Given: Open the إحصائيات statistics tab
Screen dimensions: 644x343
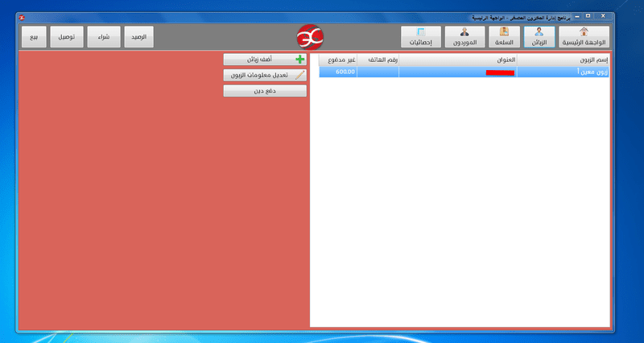Looking at the screenshot, I should coord(421,37).
